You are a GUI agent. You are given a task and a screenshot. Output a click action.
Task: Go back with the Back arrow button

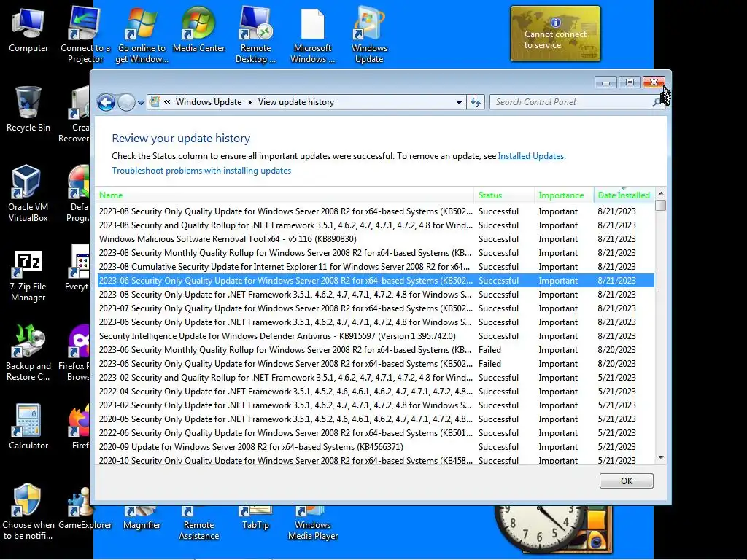[x=107, y=102]
